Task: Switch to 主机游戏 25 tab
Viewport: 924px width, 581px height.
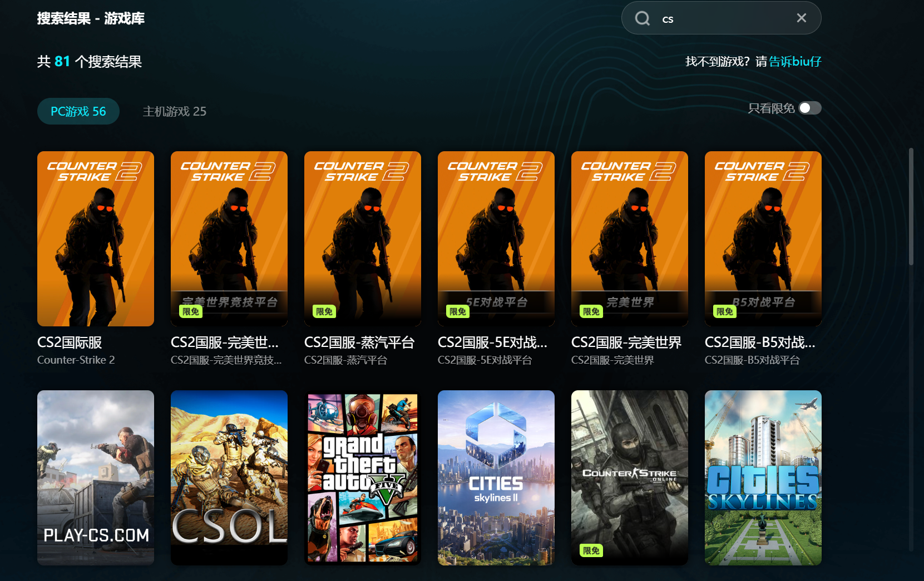Action: click(175, 111)
